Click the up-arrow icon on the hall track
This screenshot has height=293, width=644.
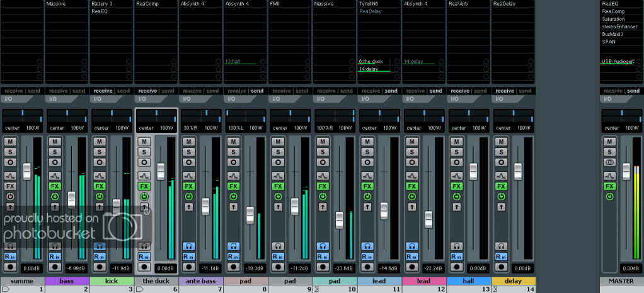coord(457,206)
